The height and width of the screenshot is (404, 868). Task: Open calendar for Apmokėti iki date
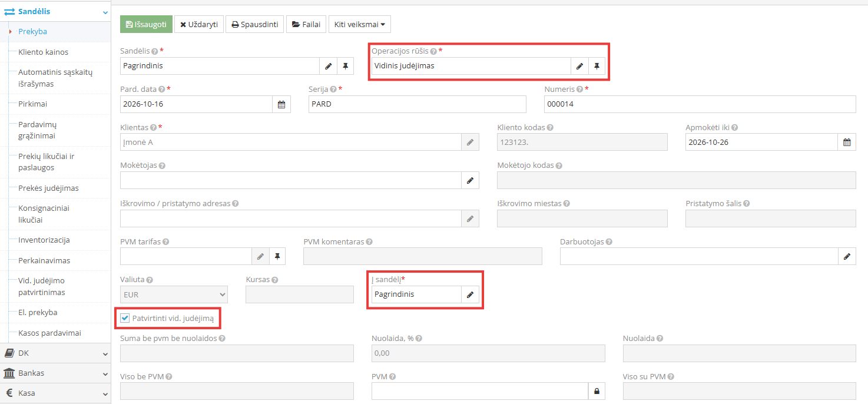847,142
